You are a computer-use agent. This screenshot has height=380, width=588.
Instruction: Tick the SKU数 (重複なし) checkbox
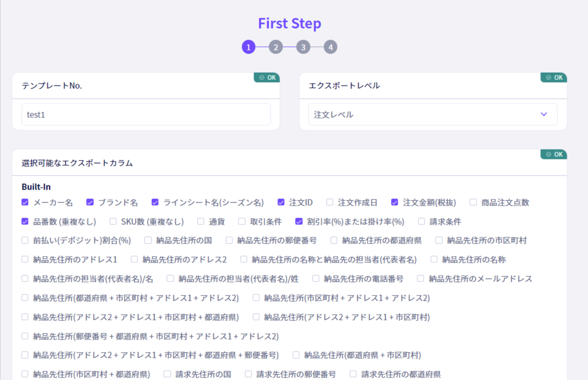pos(113,222)
